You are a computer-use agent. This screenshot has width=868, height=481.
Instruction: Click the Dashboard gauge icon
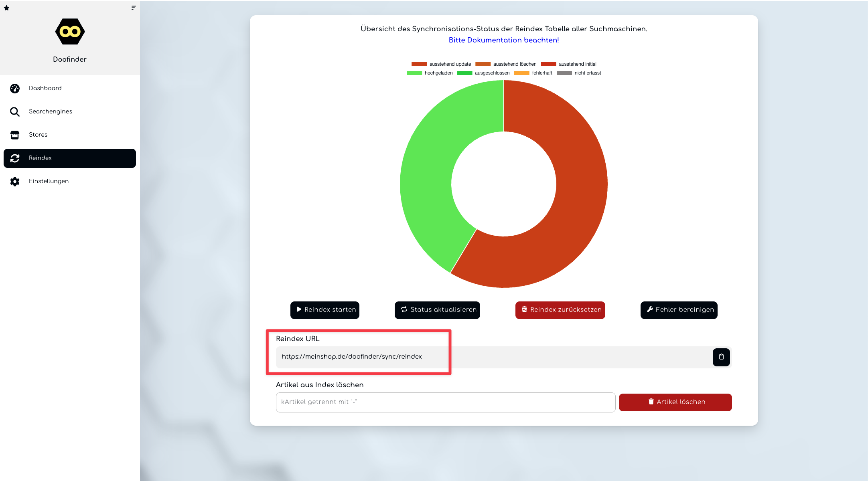(x=15, y=89)
